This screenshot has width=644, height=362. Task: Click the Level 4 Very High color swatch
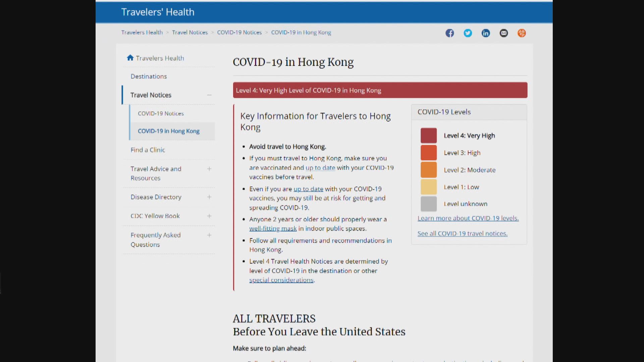[429, 135]
